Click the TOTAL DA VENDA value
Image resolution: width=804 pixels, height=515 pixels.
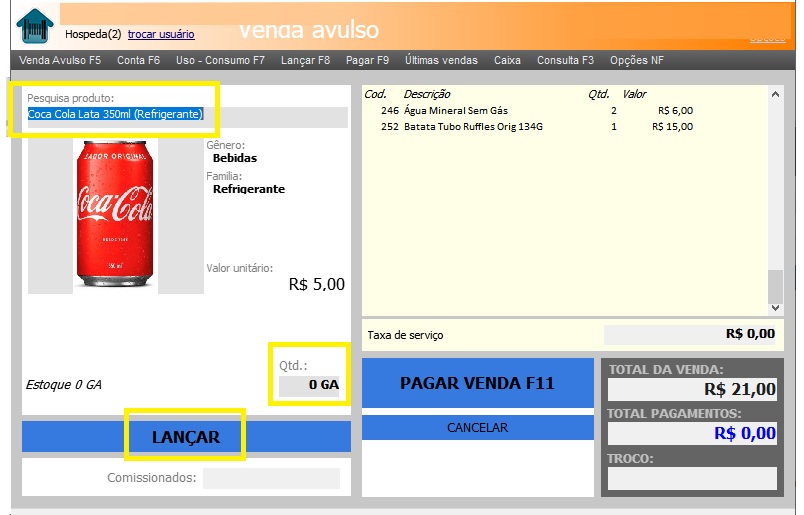point(692,389)
